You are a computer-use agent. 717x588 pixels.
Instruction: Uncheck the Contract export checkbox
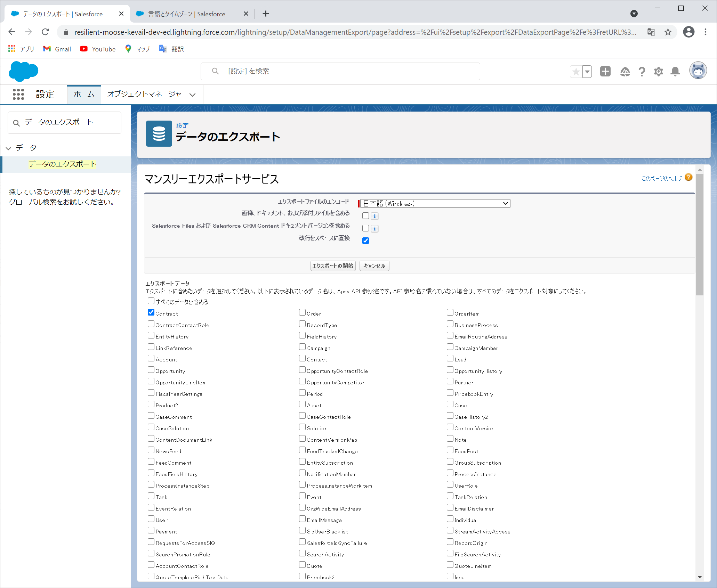(151, 312)
